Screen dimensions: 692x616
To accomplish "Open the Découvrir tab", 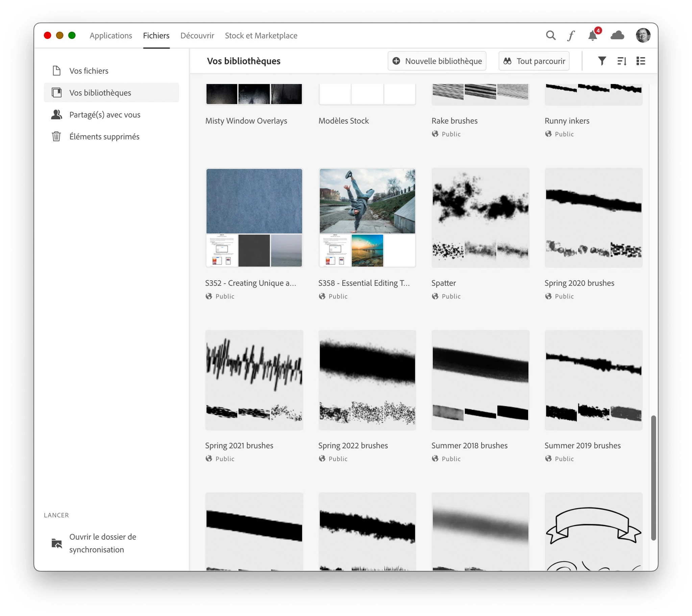I will coord(197,35).
